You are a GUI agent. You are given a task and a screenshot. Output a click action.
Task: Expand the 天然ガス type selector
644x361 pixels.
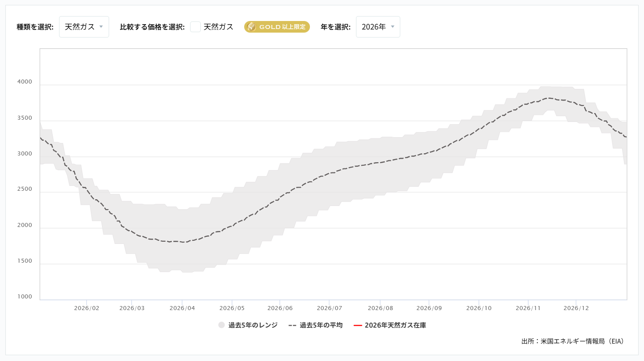(84, 27)
